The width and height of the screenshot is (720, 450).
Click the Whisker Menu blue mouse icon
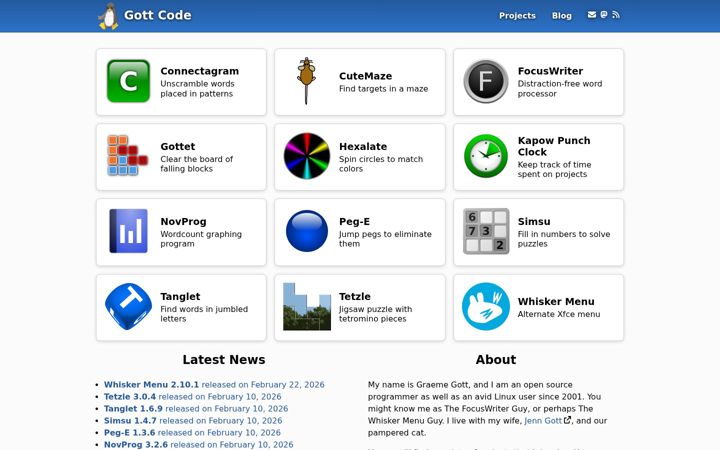click(x=486, y=306)
